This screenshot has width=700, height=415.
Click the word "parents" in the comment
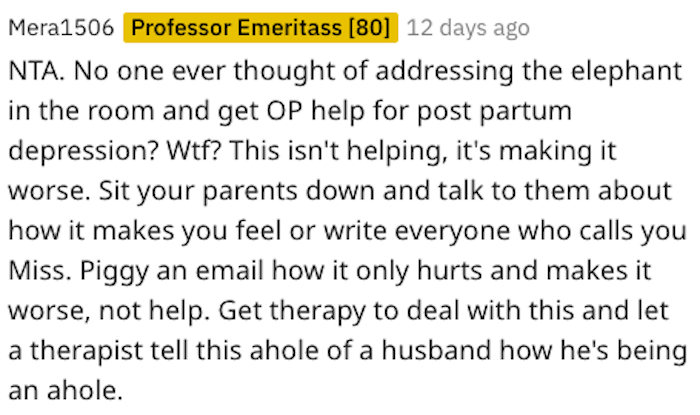[250, 191]
